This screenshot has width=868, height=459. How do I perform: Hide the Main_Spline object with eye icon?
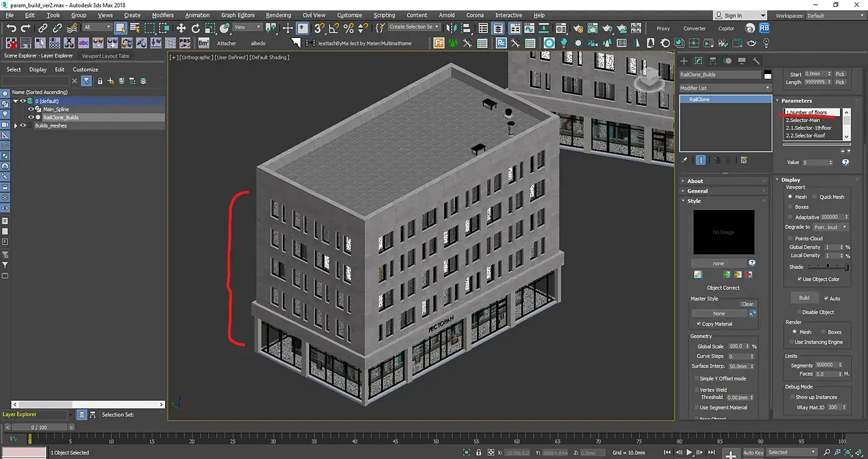tap(31, 109)
